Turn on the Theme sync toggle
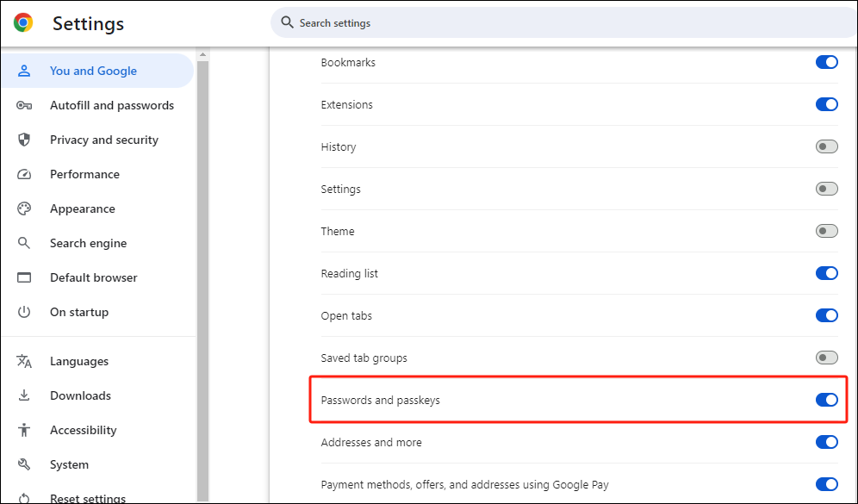The width and height of the screenshot is (858, 504). point(826,231)
